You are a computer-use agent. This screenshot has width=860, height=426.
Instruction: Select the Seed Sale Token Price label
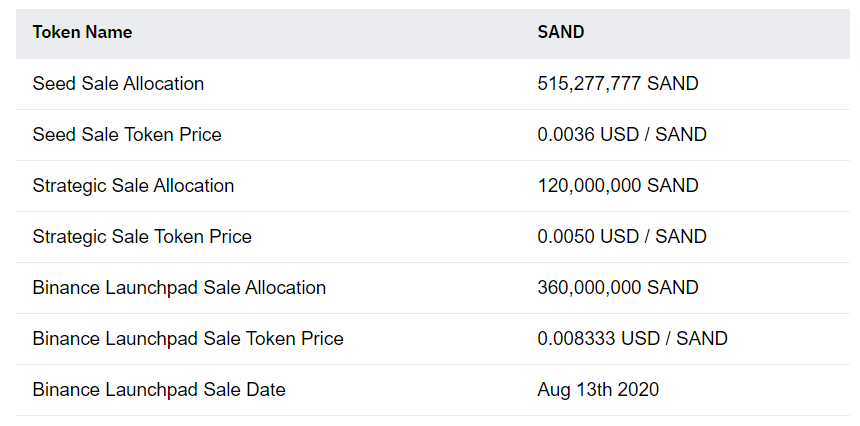click(x=127, y=135)
